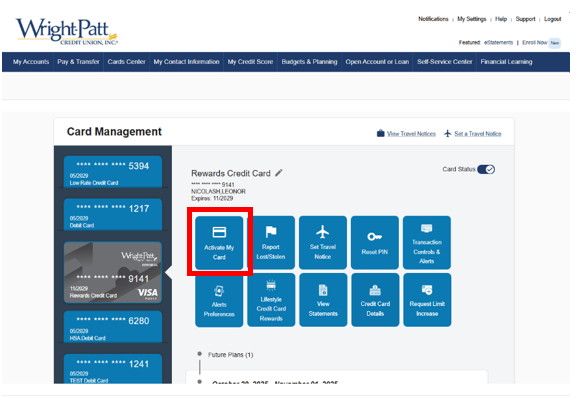
Task: Click the eStatements featured link
Action: click(499, 42)
